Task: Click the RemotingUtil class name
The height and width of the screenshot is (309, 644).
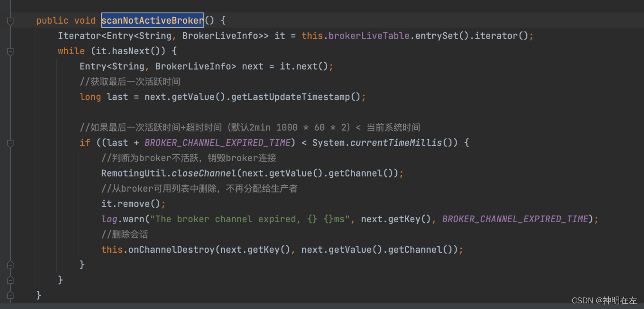Action: point(134,173)
